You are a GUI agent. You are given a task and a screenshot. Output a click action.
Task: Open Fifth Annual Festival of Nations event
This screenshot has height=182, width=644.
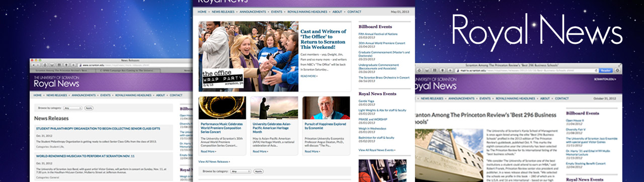377,33
